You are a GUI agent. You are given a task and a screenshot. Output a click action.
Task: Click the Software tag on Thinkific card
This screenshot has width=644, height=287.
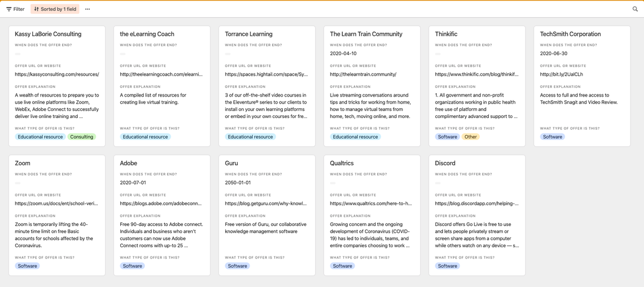click(x=448, y=137)
